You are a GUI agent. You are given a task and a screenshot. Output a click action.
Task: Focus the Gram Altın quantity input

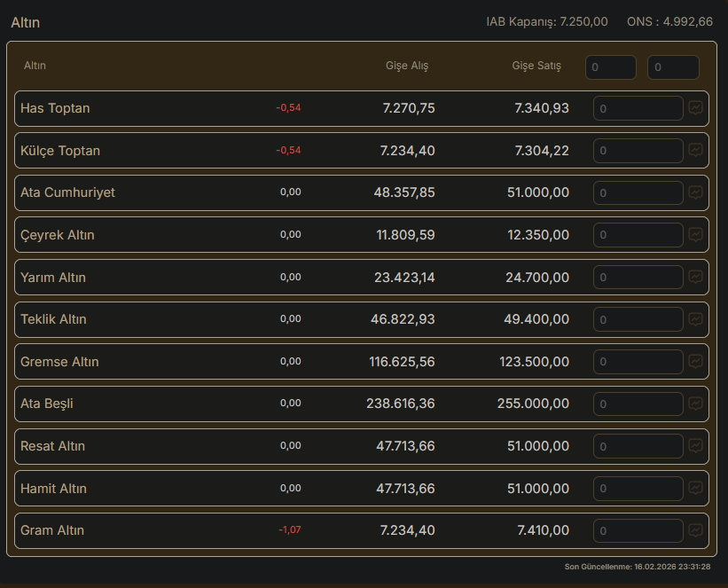tap(638, 530)
